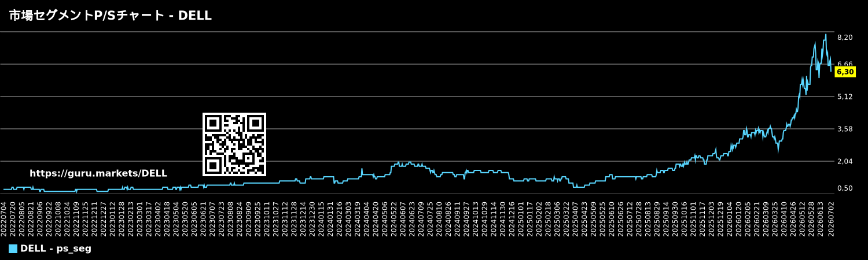Viewport: 868px width, 260px height.
Task: Click the chart title mentioning DELL
Action: point(110,16)
